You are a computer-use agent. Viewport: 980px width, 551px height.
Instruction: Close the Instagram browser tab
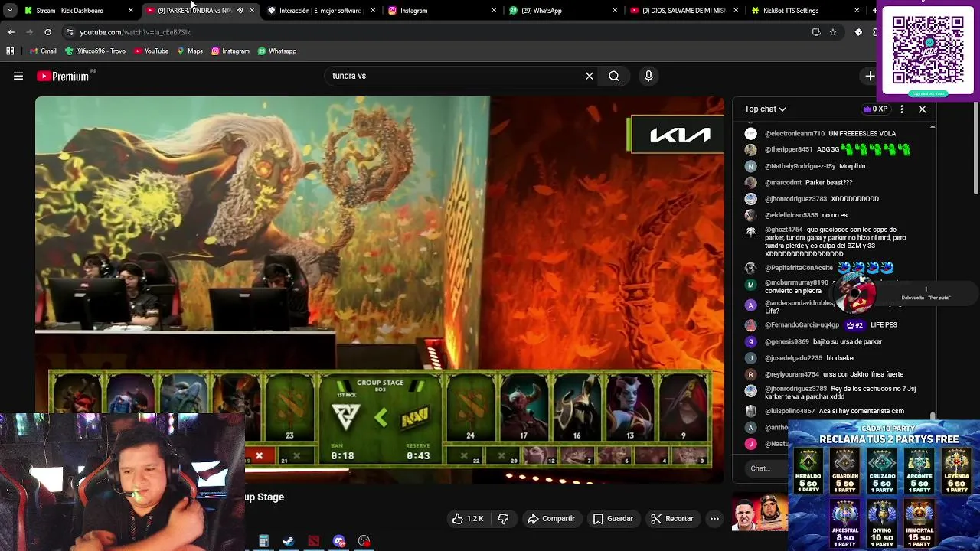494,11
